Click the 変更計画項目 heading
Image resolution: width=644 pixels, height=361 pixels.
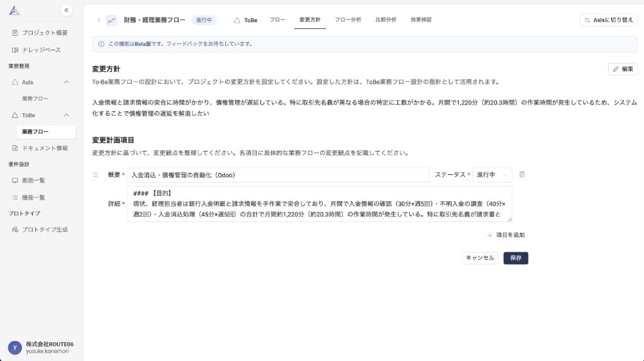click(x=113, y=140)
